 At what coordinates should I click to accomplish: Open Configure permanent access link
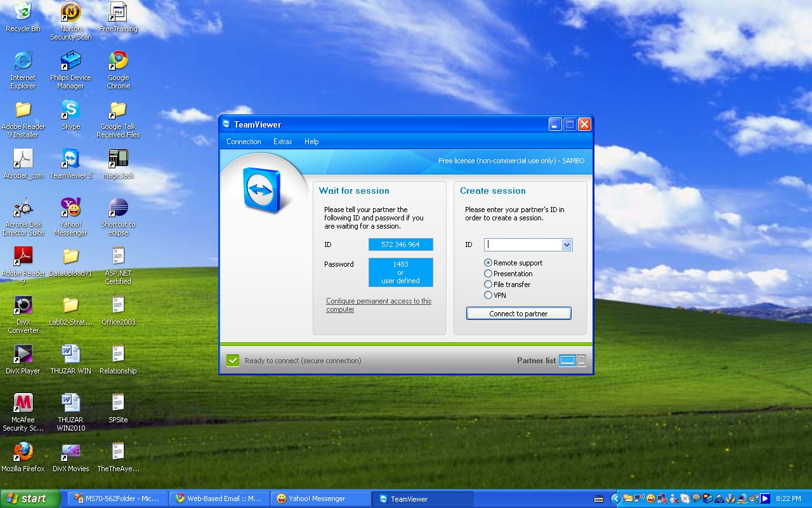click(379, 305)
